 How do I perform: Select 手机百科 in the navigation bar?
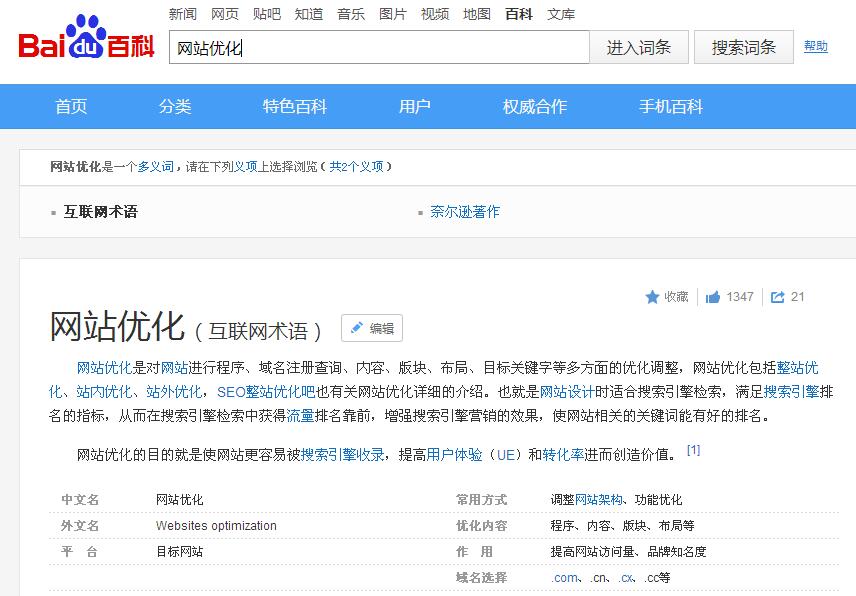pyautogui.click(x=671, y=107)
